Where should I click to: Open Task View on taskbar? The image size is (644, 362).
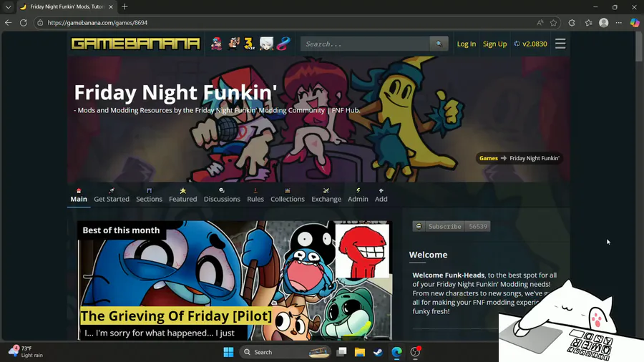point(341,352)
